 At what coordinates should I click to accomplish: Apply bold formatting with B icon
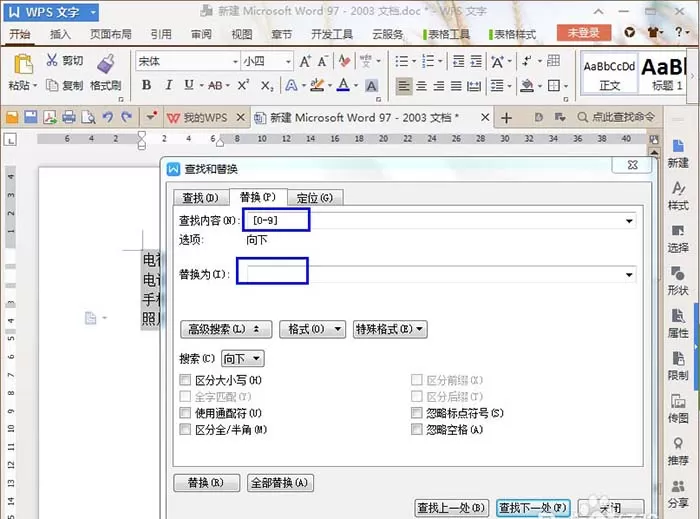click(146, 85)
